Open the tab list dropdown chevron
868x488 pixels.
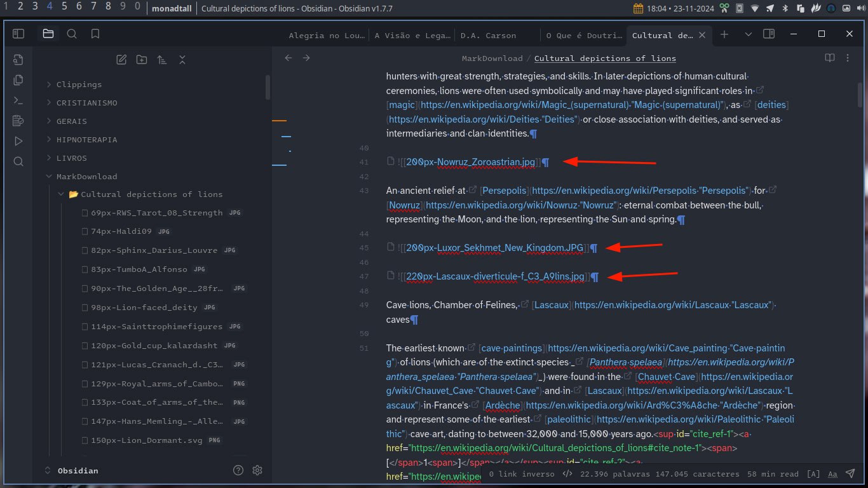[748, 34]
